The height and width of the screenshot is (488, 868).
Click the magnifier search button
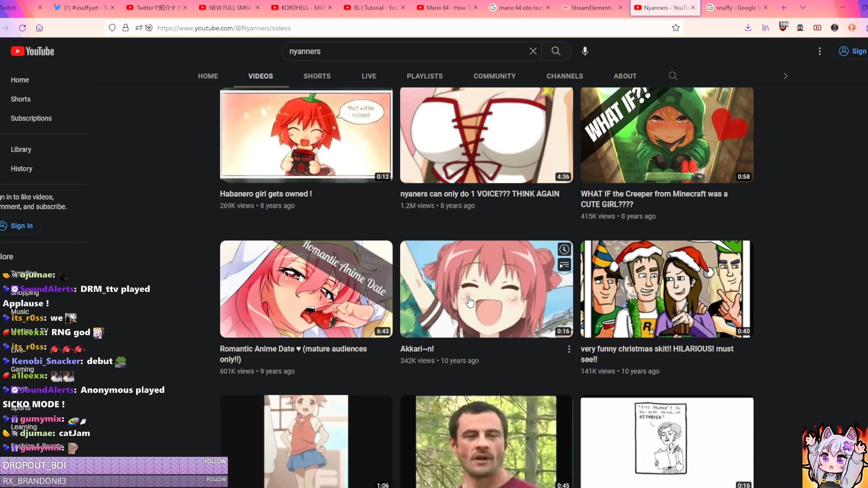[x=556, y=52]
